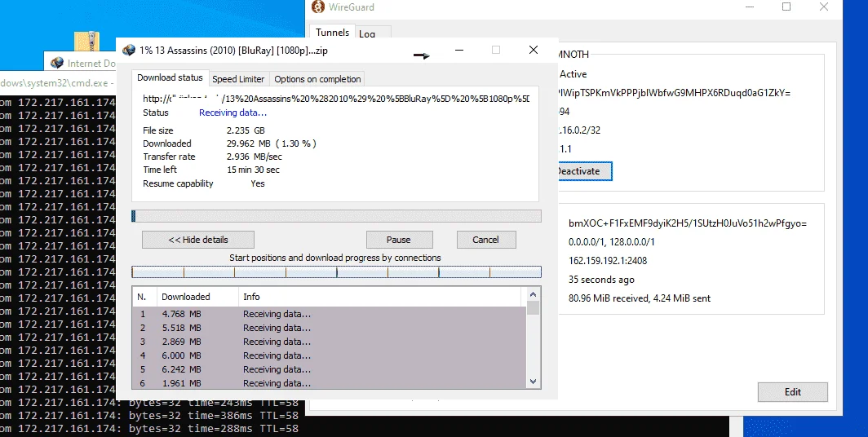Select connection row with 1.961 MB
Viewport: 868px width, 437px height.
pos(330,383)
